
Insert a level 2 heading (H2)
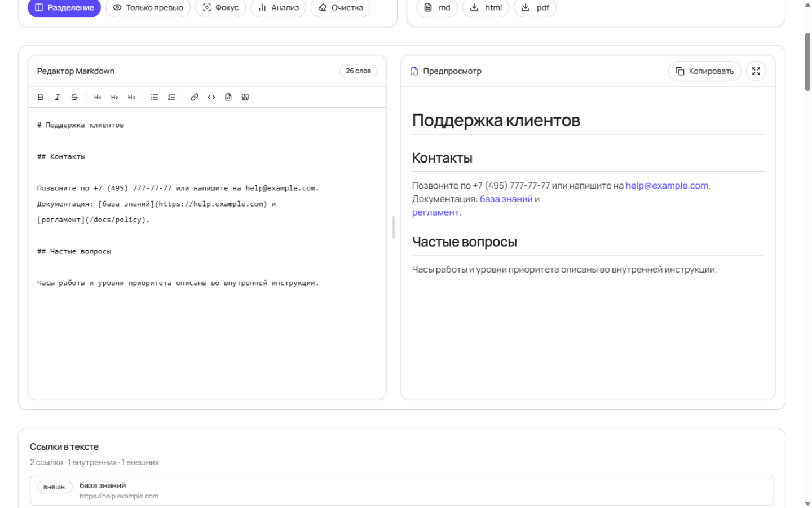[x=114, y=97]
